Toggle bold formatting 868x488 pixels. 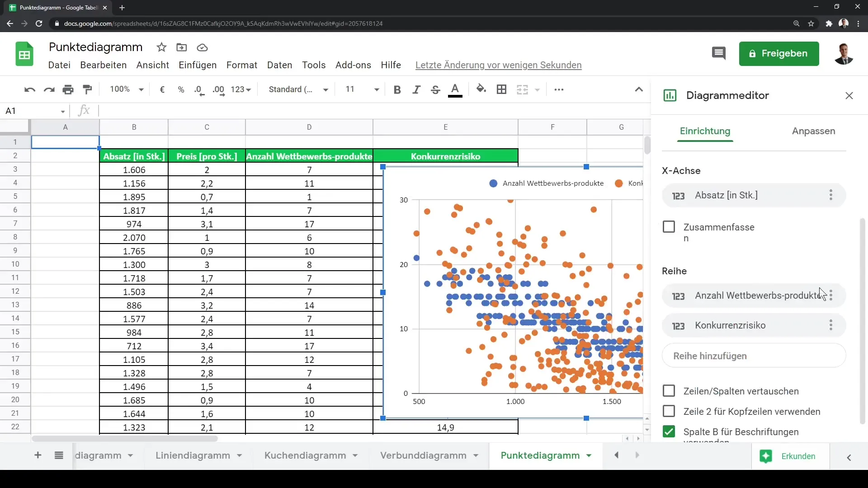click(397, 89)
